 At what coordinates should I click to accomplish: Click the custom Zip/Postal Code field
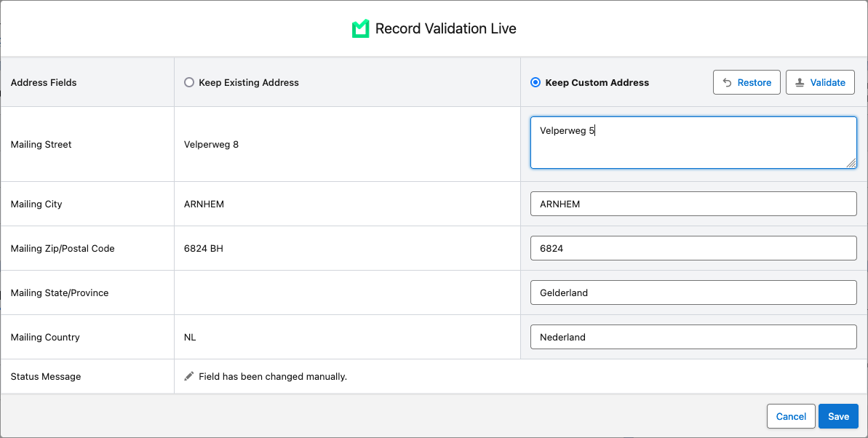(693, 248)
